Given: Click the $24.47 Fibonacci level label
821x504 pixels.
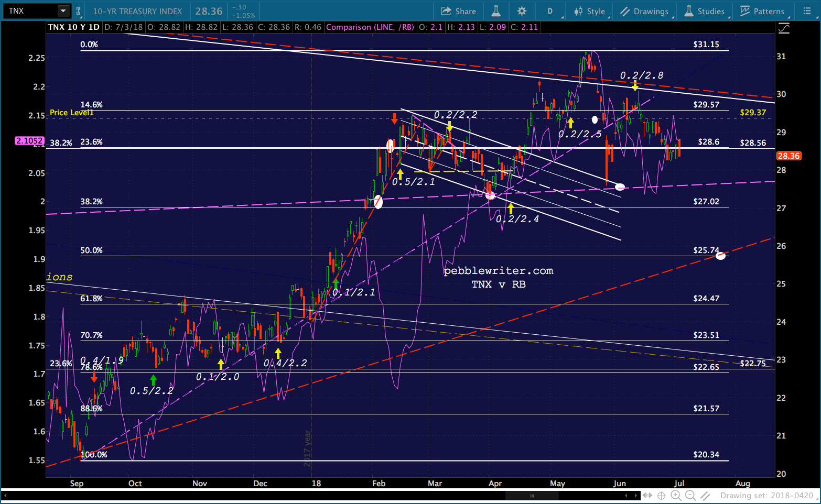Looking at the screenshot, I should 706,299.
